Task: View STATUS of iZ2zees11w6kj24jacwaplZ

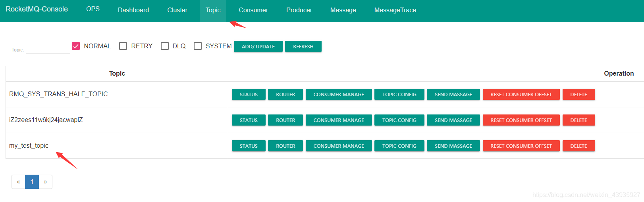Action: tap(249, 120)
